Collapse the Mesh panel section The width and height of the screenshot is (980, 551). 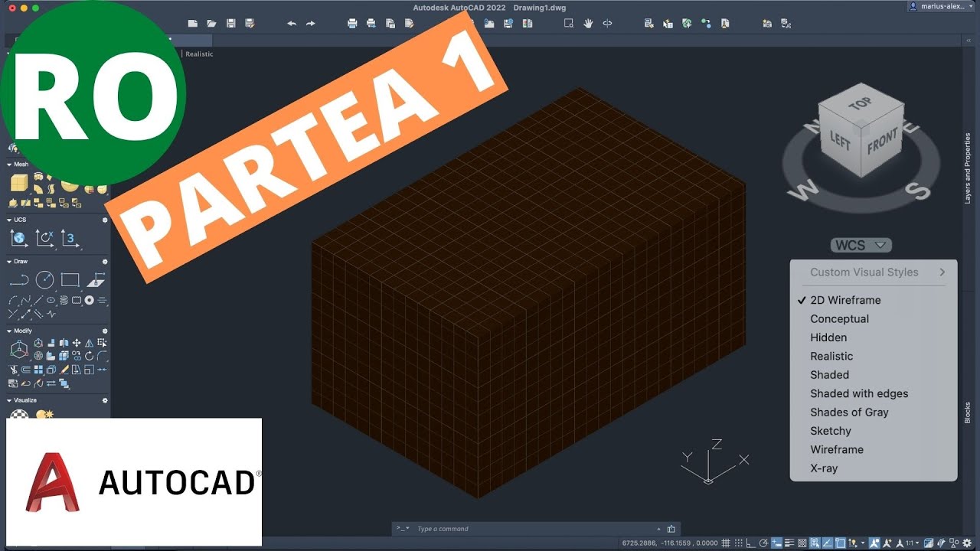pos(9,164)
